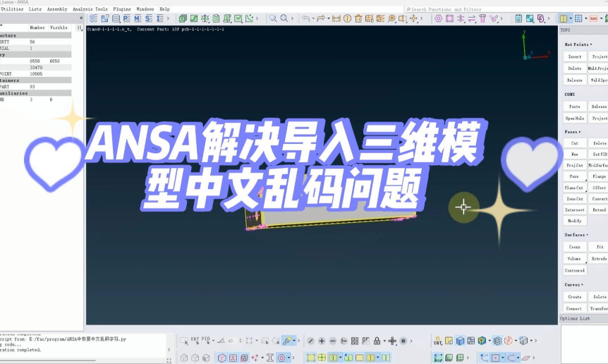Image resolution: width=608 pixels, height=364 pixels.
Task: Toggle the pink cube visibility icon
Action: point(222,358)
